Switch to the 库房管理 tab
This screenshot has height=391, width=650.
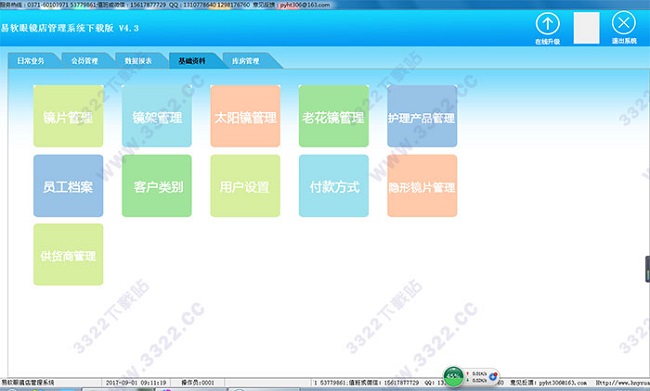247,61
